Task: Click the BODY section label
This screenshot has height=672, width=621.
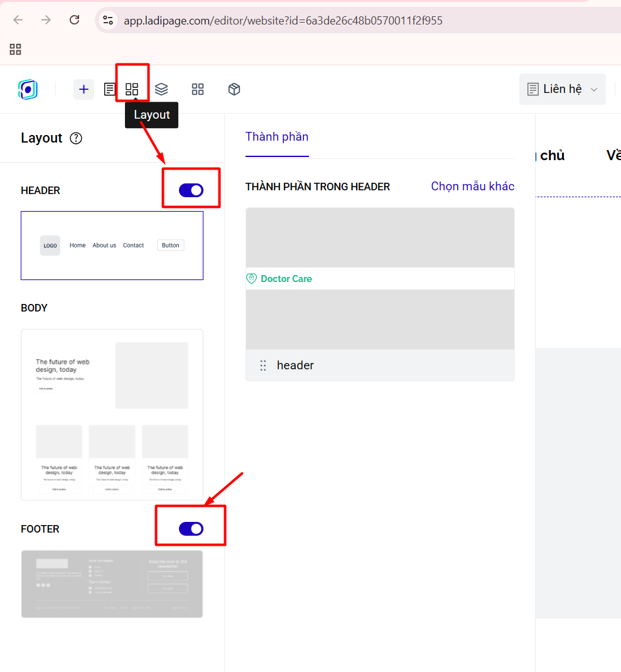Action: click(x=35, y=308)
